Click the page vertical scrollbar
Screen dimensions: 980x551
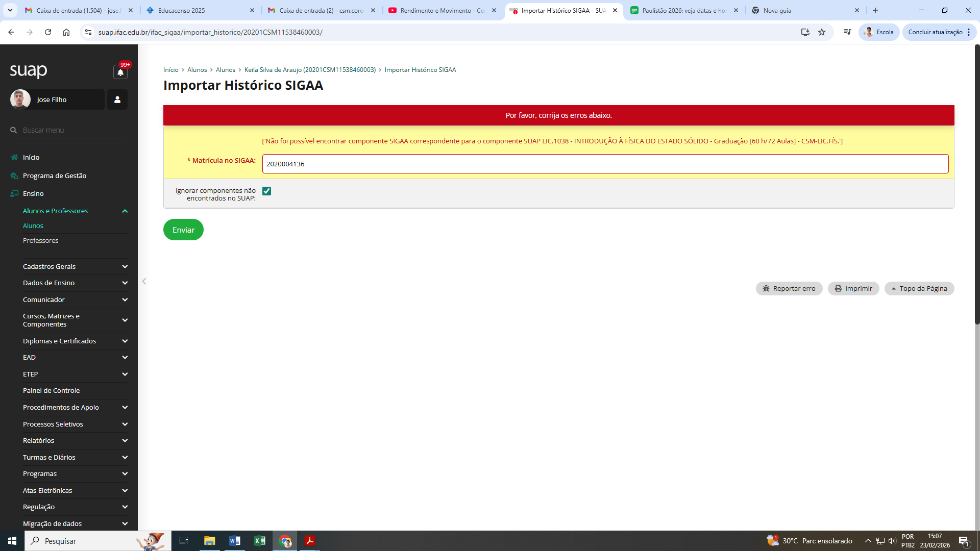(x=977, y=184)
